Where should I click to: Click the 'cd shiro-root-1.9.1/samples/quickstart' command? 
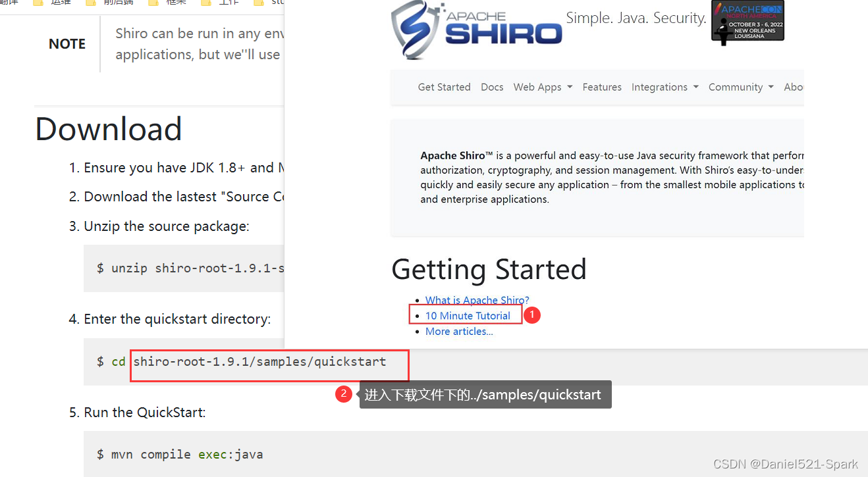249,362
